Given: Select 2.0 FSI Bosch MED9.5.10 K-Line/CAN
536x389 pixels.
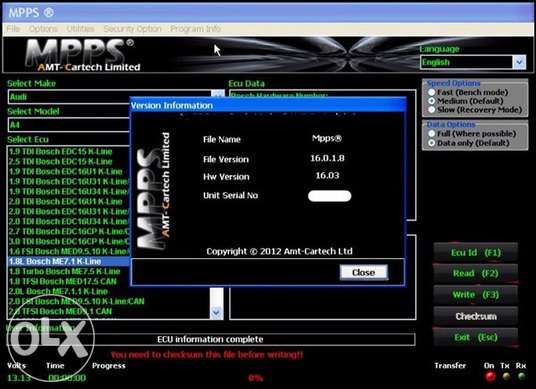Looking at the screenshot, I should pyautogui.click(x=109, y=301).
